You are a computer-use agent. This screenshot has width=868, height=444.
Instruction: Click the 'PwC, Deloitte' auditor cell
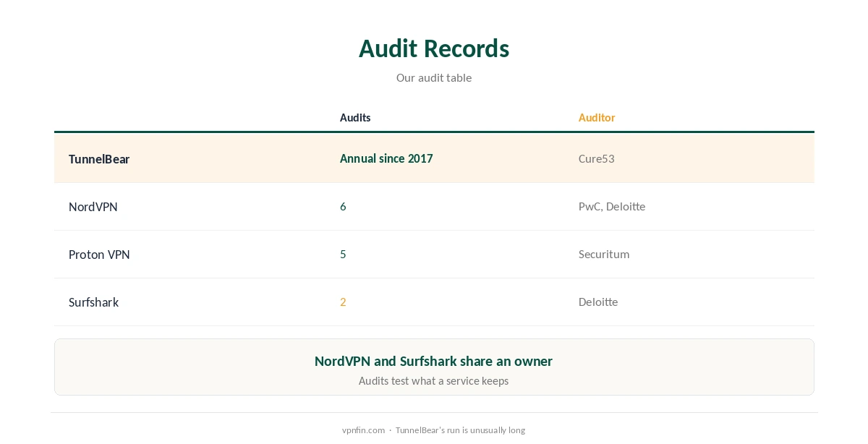click(x=612, y=207)
